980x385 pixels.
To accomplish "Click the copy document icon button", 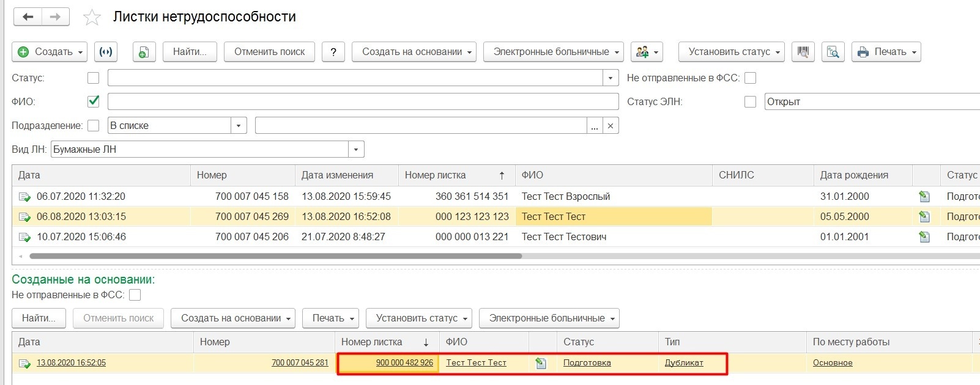I will pos(144,52).
